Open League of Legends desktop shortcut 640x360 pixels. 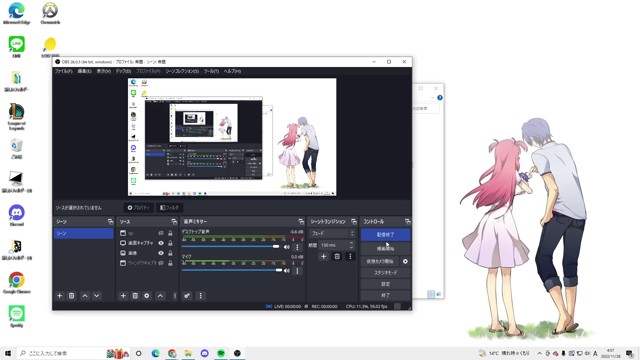[16, 117]
